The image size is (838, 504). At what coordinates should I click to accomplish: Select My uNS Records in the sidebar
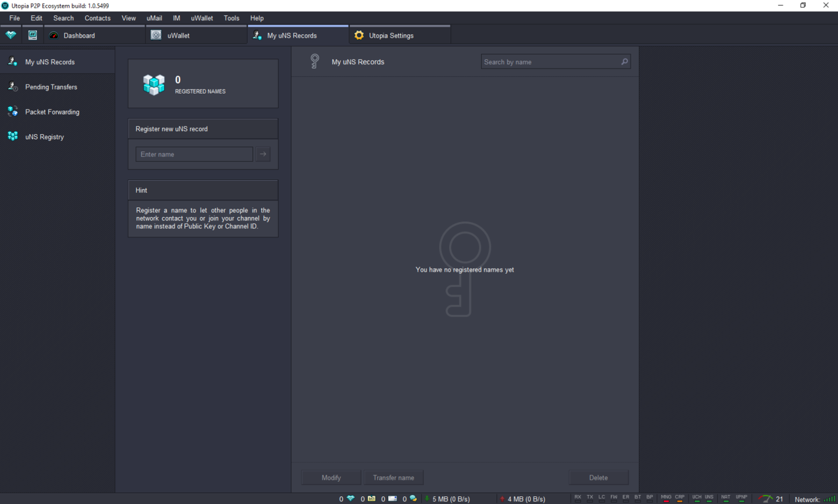pos(57,62)
